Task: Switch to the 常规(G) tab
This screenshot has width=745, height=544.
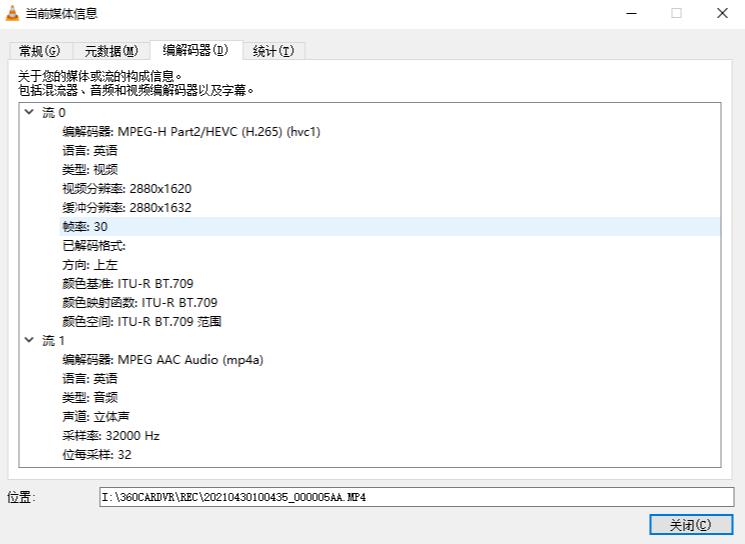Action: pos(40,51)
